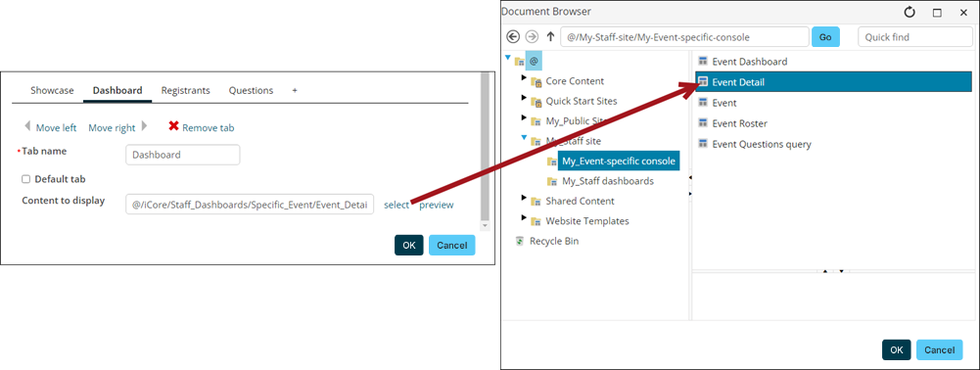Click the Event Questions query document icon
The width and height of the screenshot is (980, 370).
(703, 144)
